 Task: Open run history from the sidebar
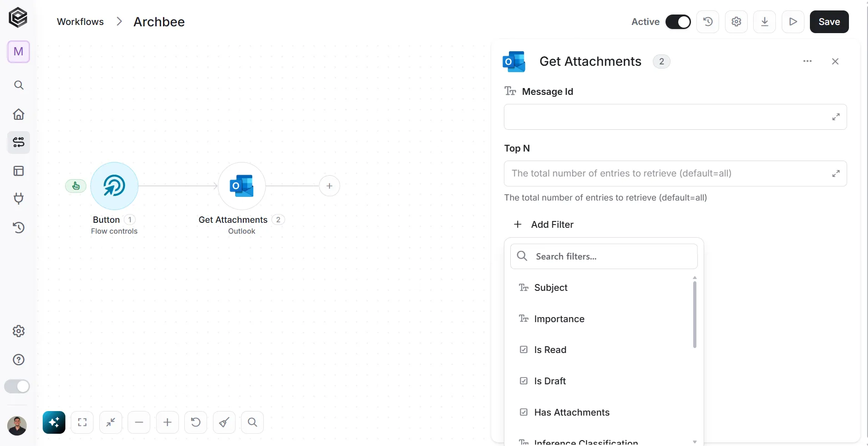(x=19, y=227)
